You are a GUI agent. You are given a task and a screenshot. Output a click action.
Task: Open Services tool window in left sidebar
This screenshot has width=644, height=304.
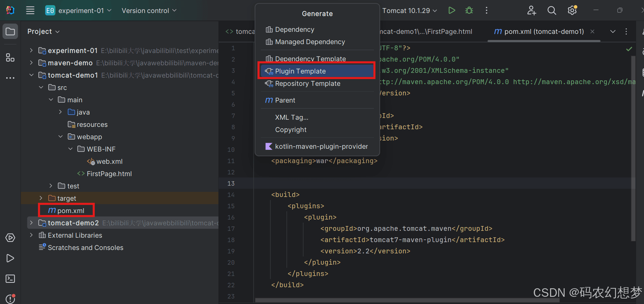(10, 238)
